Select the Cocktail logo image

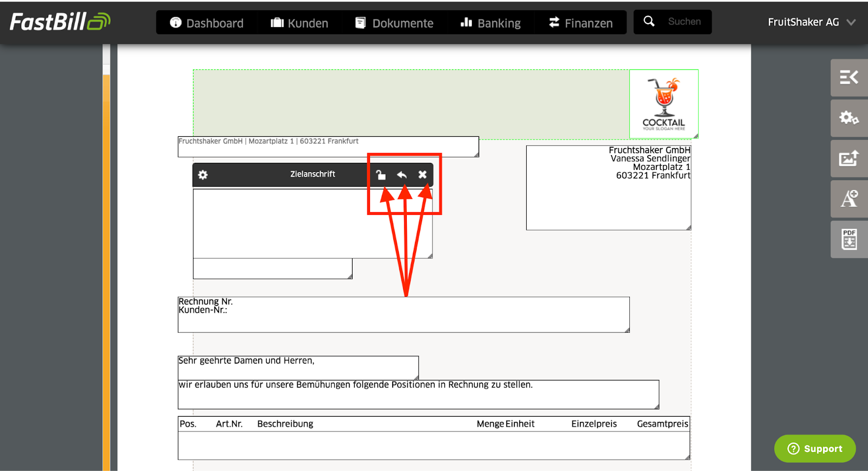664,104
